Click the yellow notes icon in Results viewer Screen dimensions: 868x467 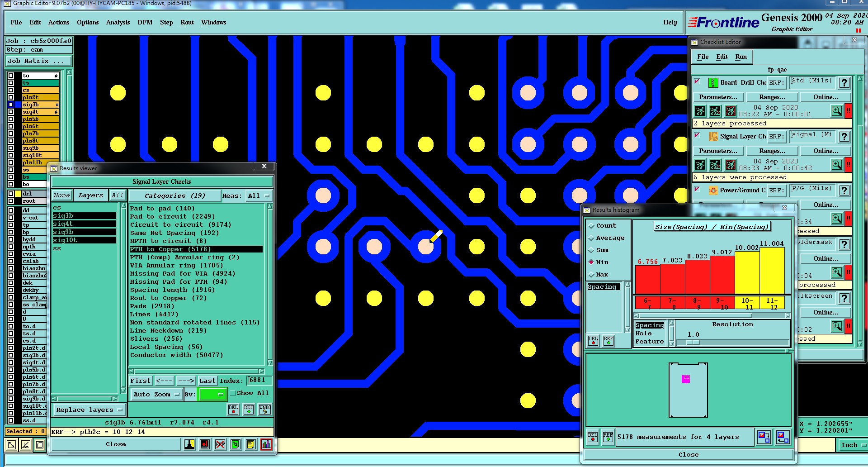click(x=251, y=444)
